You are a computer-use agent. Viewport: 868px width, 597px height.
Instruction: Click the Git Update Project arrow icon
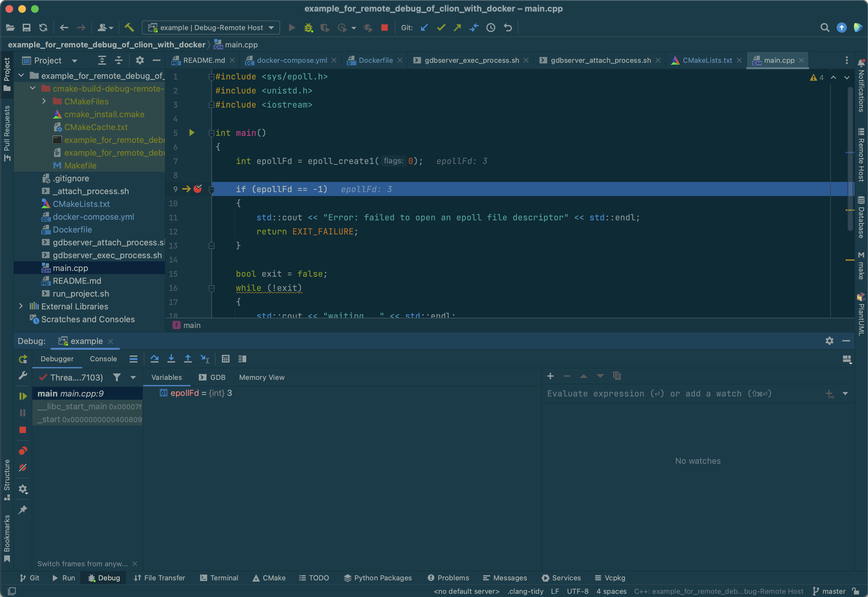tap(424, 28)
